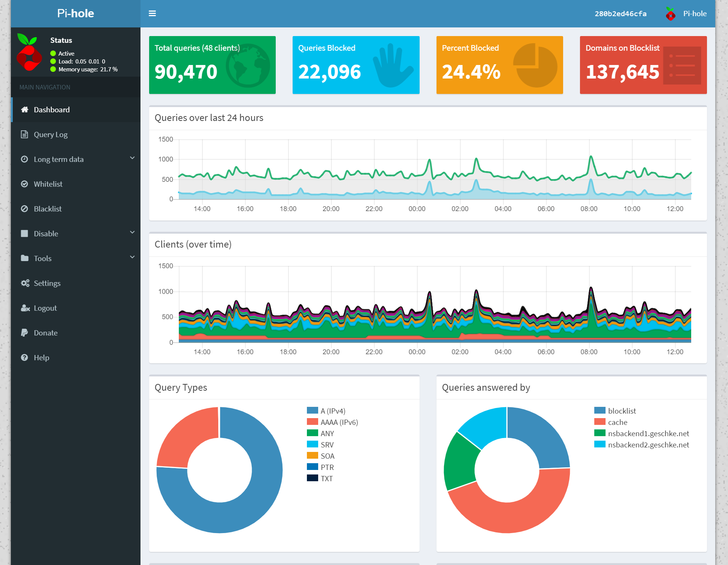
Task: Select the Help menu item
Action: (41, 358)
